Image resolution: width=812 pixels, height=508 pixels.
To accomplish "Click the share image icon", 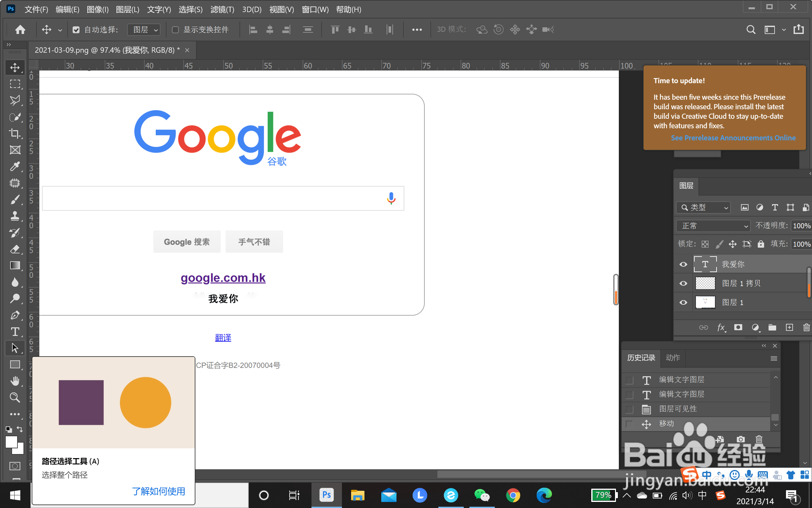I will tap(799, 29).
